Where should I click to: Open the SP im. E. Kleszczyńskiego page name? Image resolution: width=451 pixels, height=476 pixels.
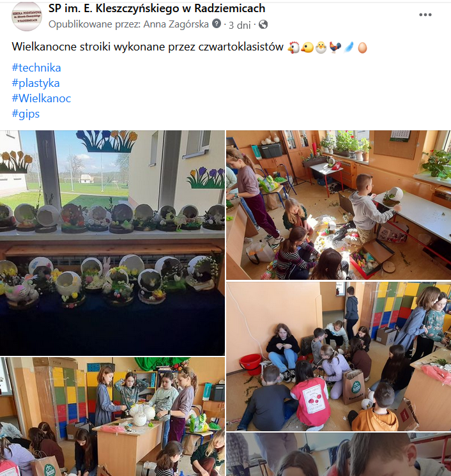pos(157,8)
